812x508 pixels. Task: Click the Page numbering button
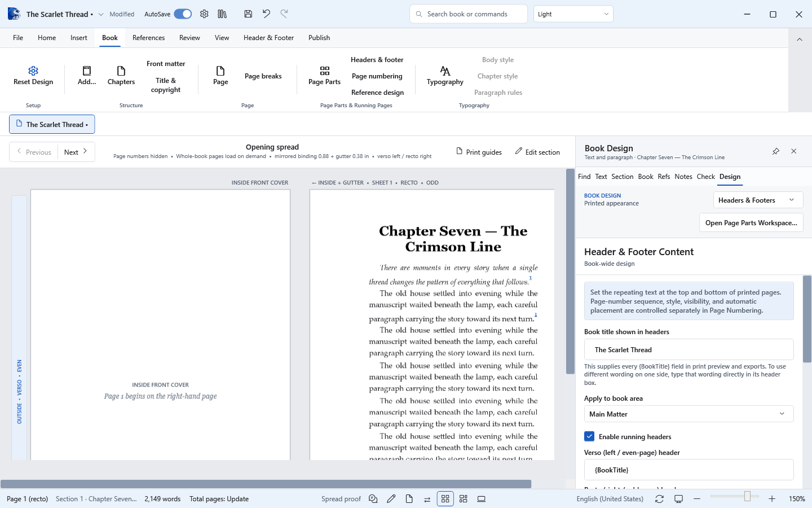coord(377,76)
